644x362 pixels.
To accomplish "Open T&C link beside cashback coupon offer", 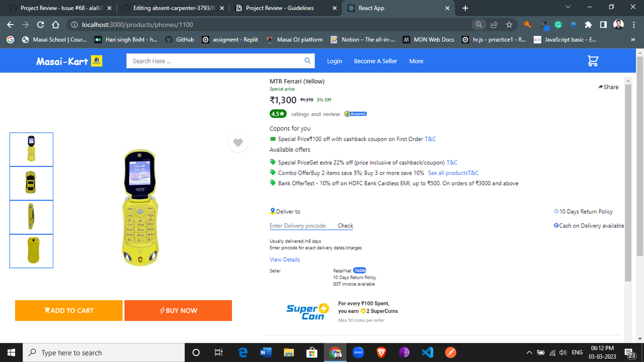I will pos(431,139).
